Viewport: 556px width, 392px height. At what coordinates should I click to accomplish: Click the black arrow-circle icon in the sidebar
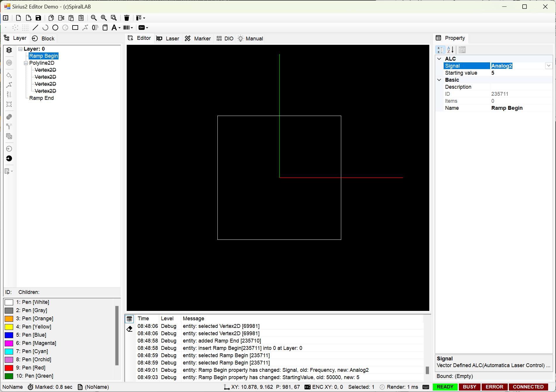(9, 158)
